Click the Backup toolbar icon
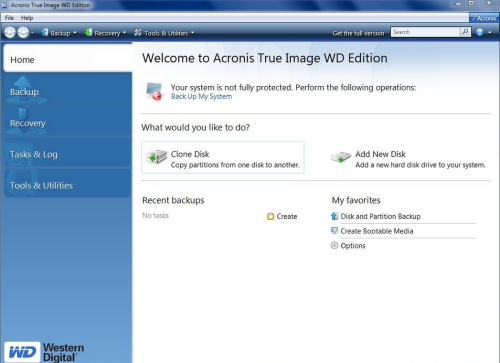Screen dimensions: 500x363 tap(45, 32)
